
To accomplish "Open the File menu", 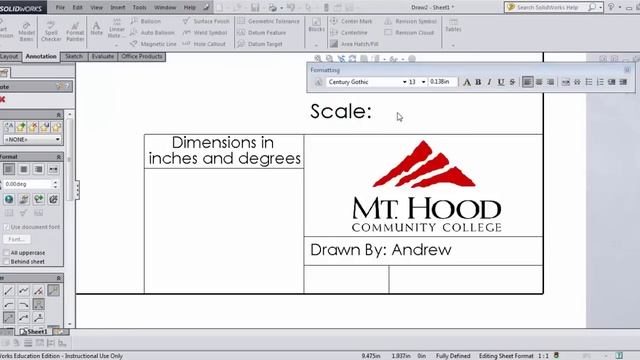I will click(60, 7).
